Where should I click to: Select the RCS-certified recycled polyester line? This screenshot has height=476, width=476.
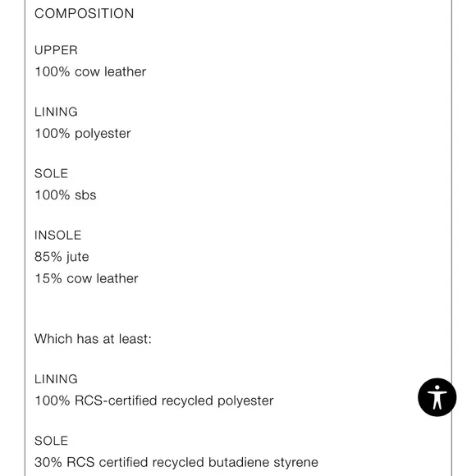coord(154,401)
